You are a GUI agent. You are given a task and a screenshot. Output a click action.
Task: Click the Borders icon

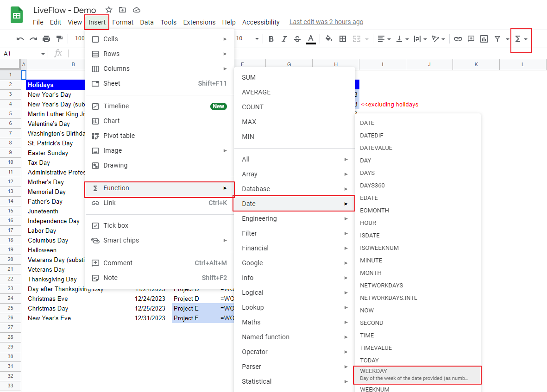point(343,39)
